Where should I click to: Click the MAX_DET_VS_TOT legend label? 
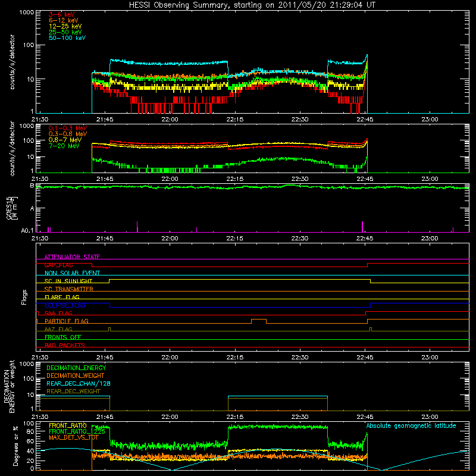(74, 437)
